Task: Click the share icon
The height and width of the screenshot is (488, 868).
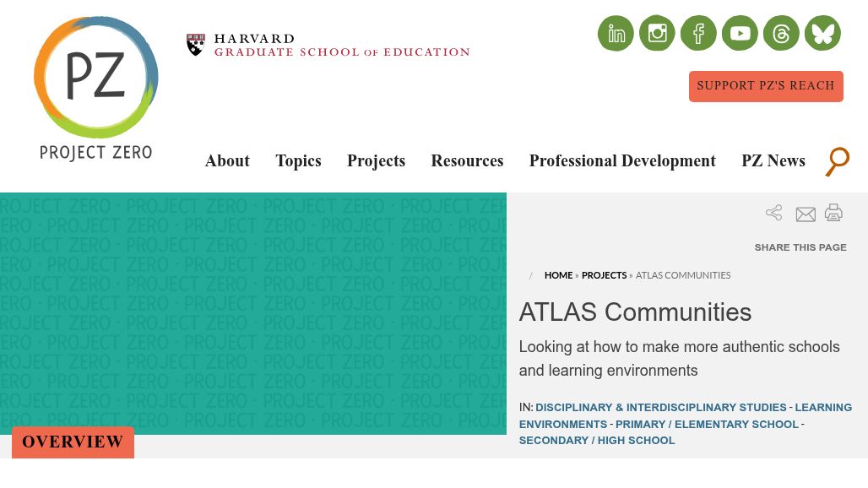Action: (x=773, y=213)
